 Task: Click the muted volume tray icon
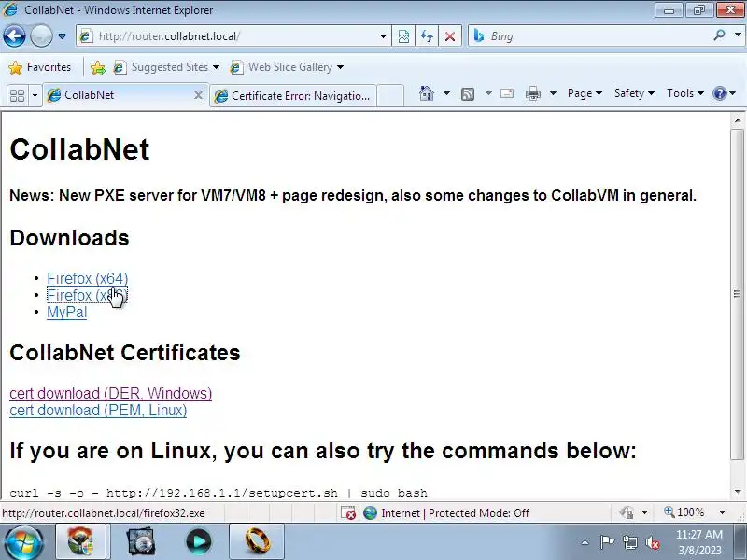pos(652,543)
